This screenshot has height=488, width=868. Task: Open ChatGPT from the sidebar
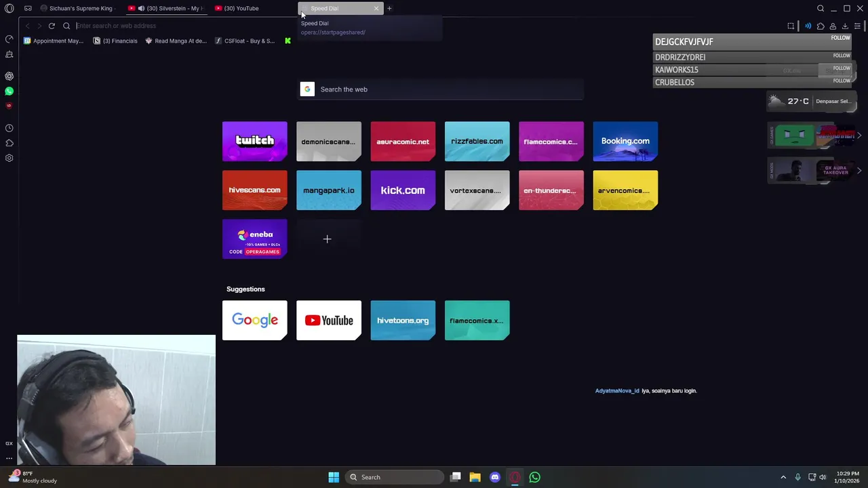(9, 76)
